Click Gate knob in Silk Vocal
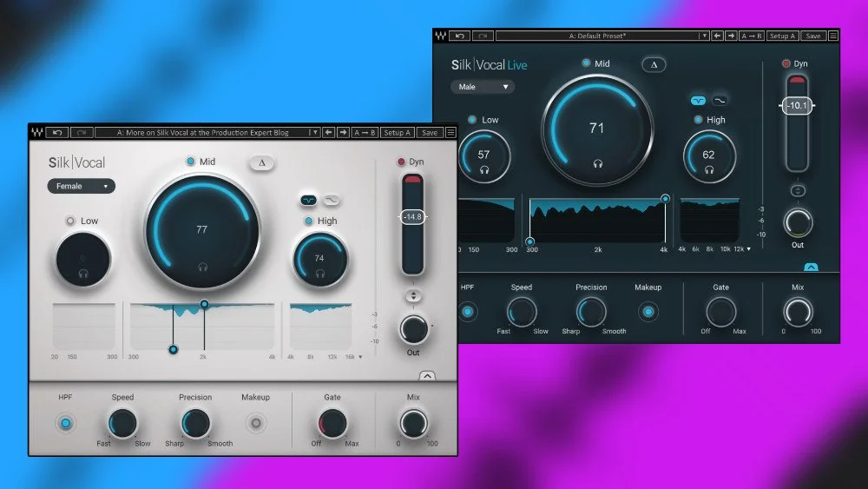868x489 pixels. 332,424
